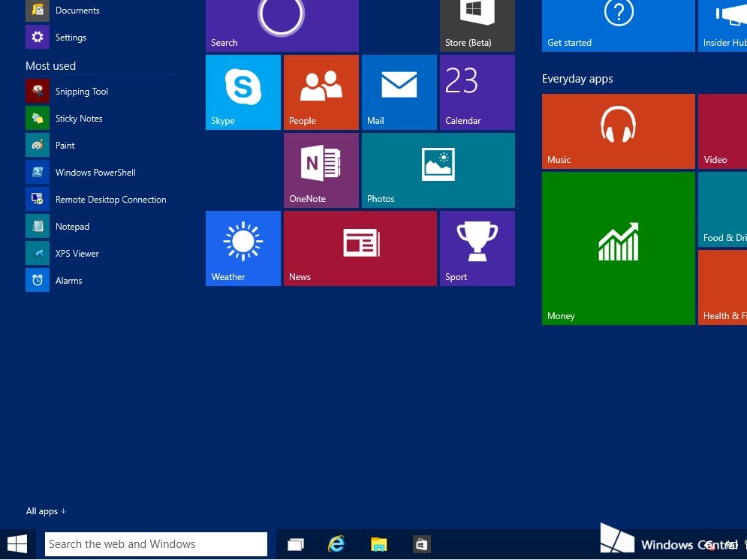The width and height of the screenshot is (747, 560).
Task: Click the Search the web and Windows box
Action: (156, 543)
